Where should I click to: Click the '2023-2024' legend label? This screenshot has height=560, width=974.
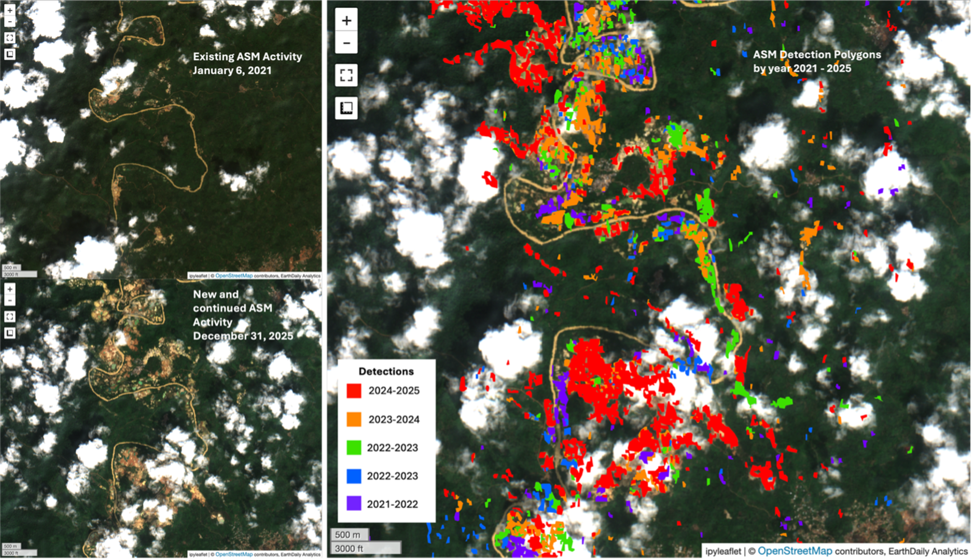click(394, 419)
